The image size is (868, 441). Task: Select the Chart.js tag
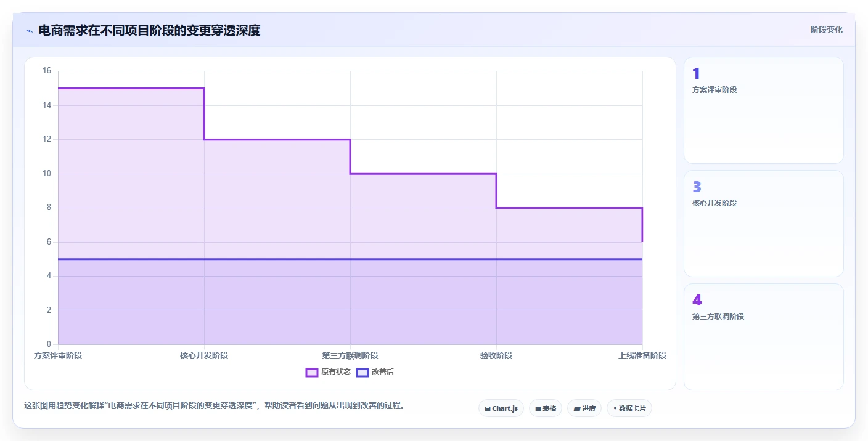tap(501, 408)
